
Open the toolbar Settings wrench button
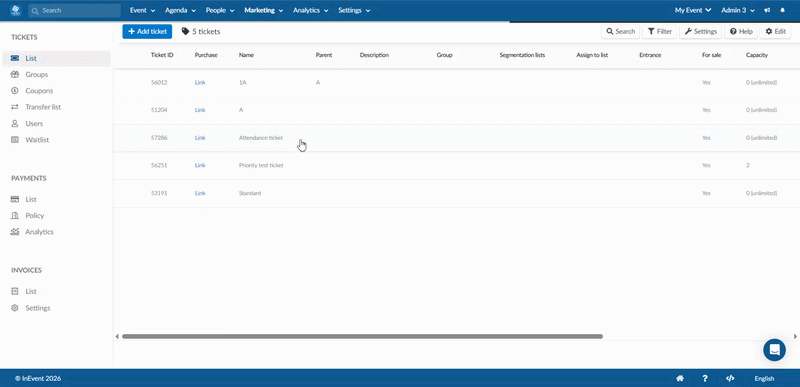(x=701, y=32)
